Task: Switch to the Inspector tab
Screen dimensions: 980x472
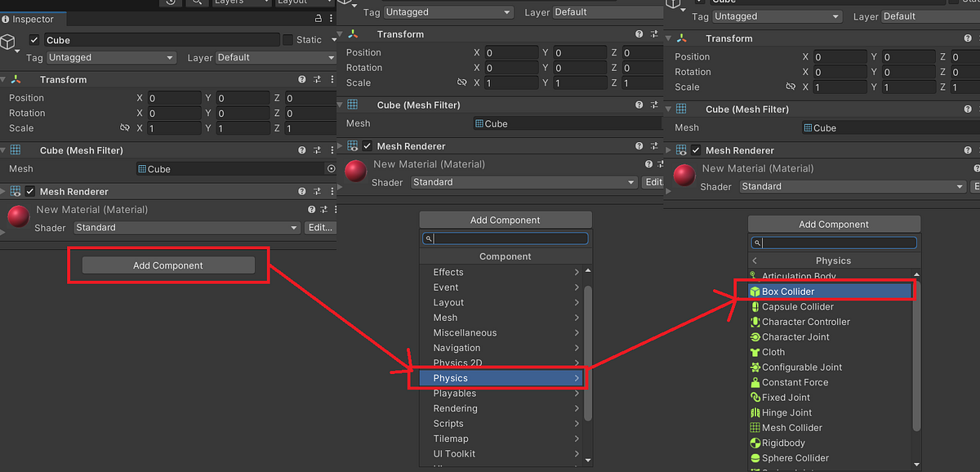Action: (31, 18)
